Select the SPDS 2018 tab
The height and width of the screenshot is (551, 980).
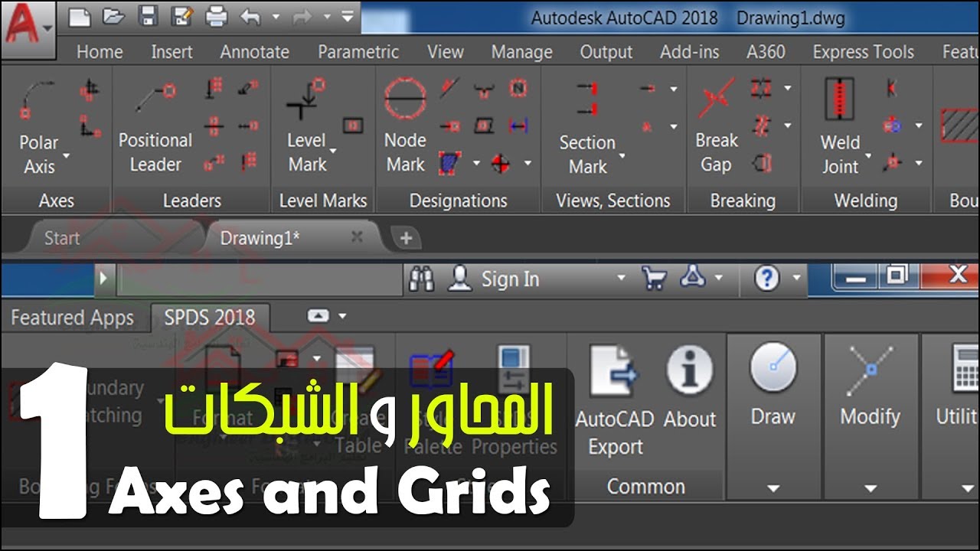pyautogui.click(x=210, y=318)
